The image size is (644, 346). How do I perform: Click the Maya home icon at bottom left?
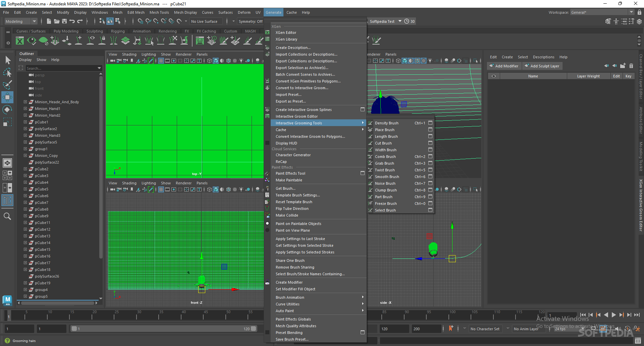click(7, 300)
